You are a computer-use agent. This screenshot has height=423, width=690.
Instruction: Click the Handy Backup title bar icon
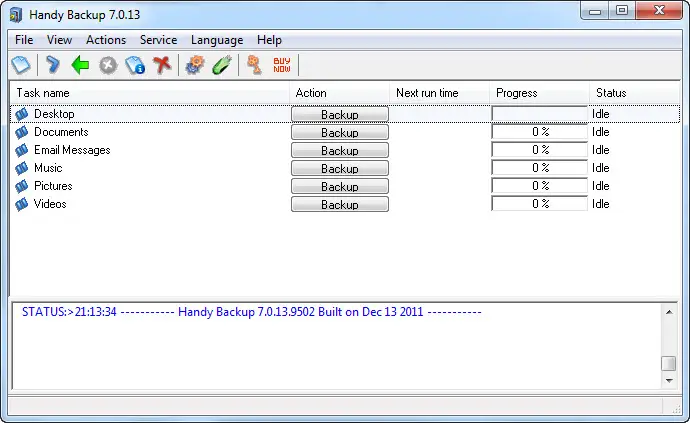(16, 15)
